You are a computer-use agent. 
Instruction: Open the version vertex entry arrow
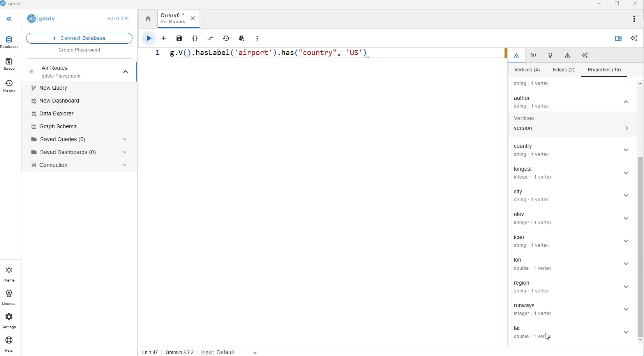click(x=626, y=128)
